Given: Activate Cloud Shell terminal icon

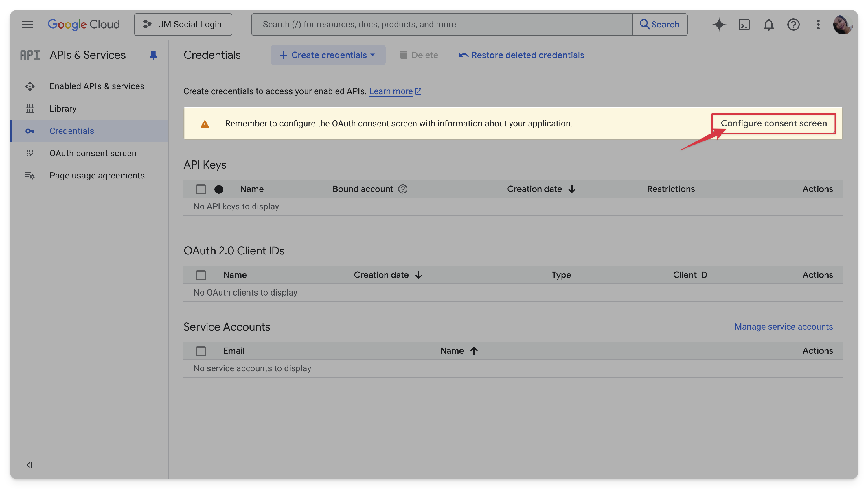Looking at the screenshot, I should tap(744, 24).
